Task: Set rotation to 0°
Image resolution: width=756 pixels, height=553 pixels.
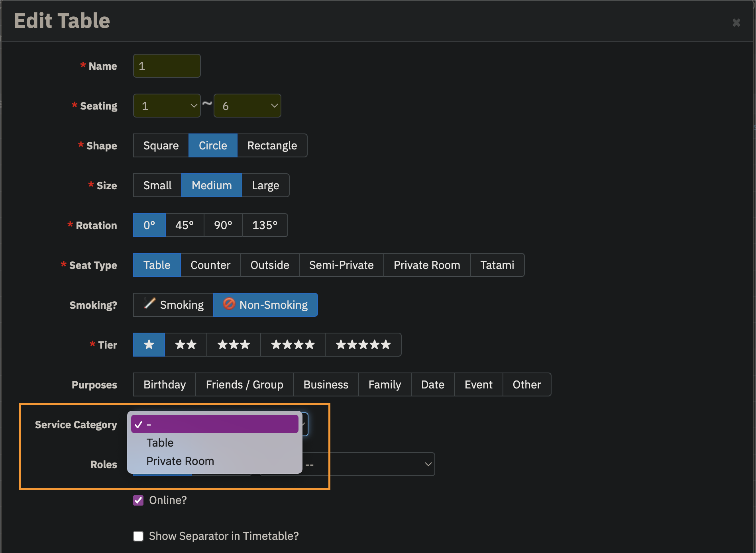Action: (x=149, y=225)
